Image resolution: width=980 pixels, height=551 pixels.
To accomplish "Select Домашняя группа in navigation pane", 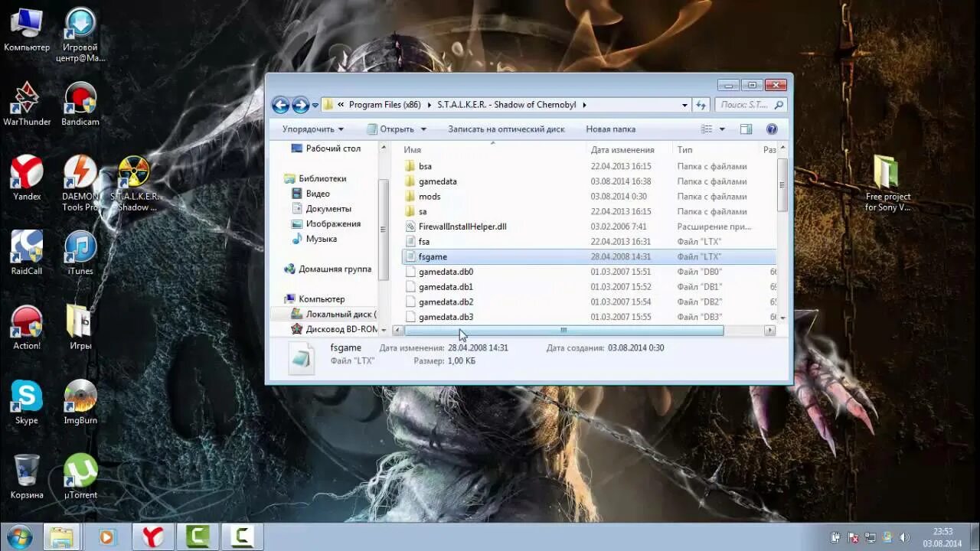I will click(x=327, y=269).
